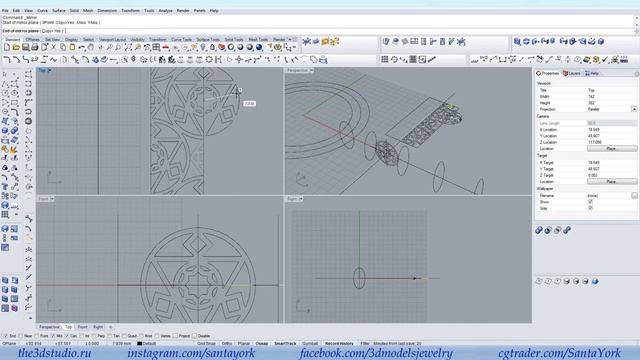Toggle the Disable osnap checkbox
Image resolution: width=640 pixels, height=360 pixels.
coord(194,336)
